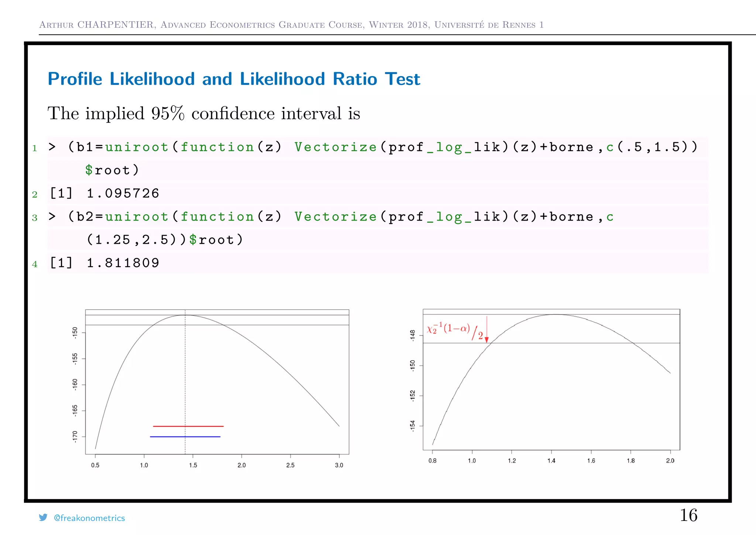Click the dashed vertical line in left plot
Image resolution: width=756 pixels, height=535 pixels.
coord(185,382)
